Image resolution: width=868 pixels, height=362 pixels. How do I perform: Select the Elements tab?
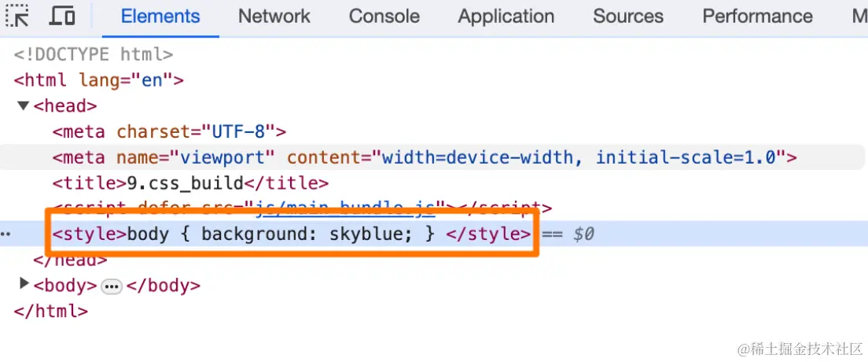coord(160,17)
